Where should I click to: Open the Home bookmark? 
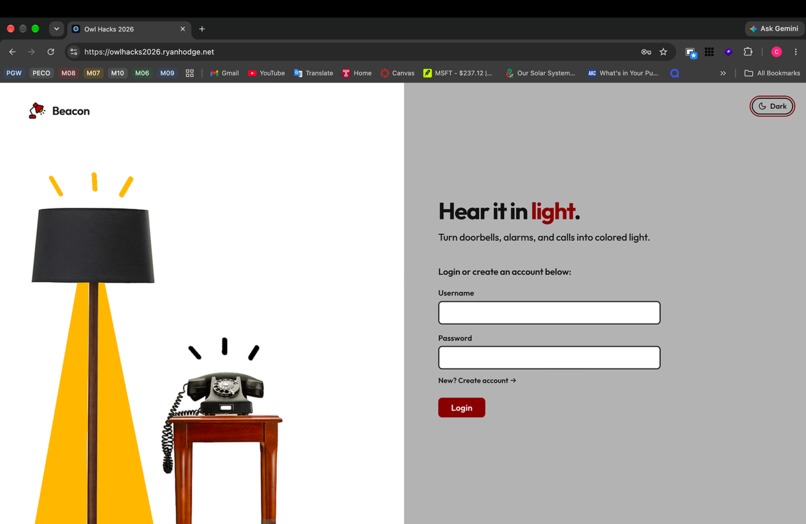point(357,73)
